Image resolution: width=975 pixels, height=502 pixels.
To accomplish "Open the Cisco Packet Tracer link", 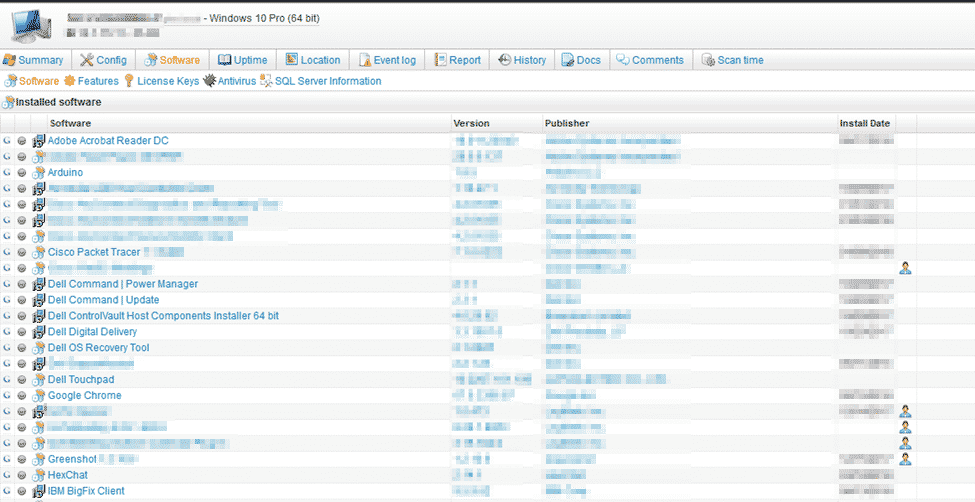I will (94, 253).
